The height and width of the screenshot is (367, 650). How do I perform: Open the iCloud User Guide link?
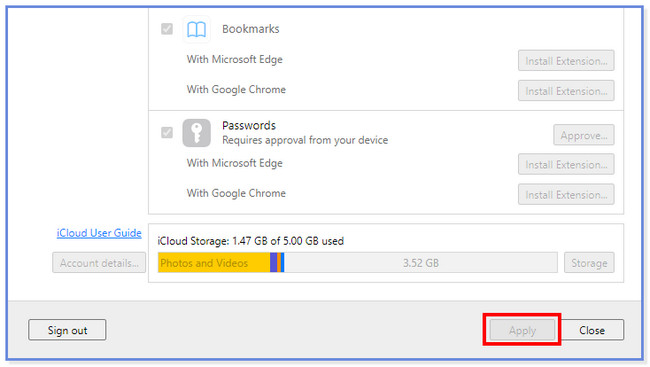[x=99, y=233]
